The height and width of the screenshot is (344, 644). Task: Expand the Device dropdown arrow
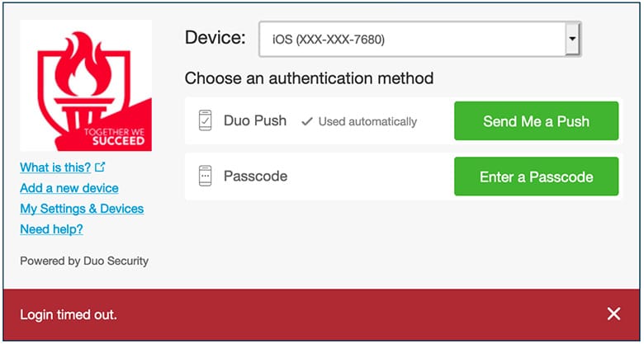tap(572, 39)
